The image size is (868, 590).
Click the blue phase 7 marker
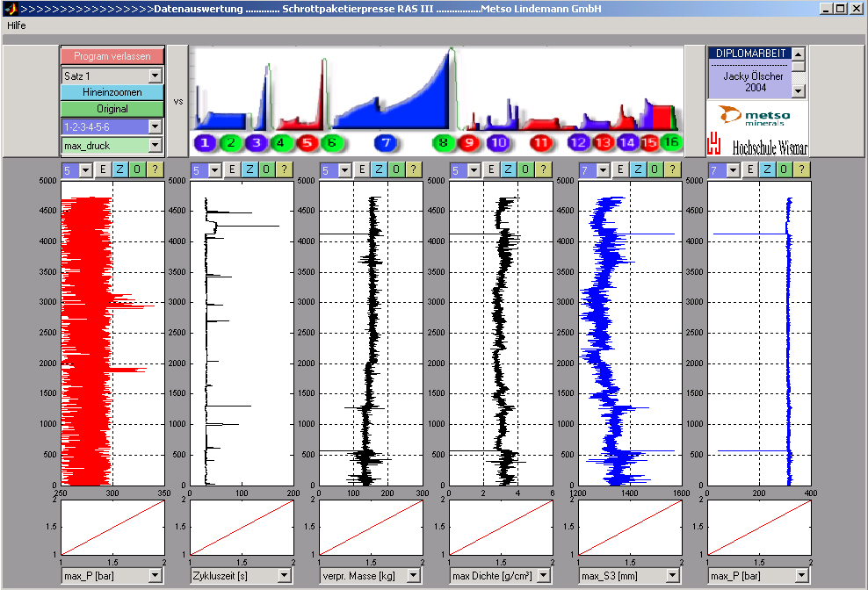(385, 142)
